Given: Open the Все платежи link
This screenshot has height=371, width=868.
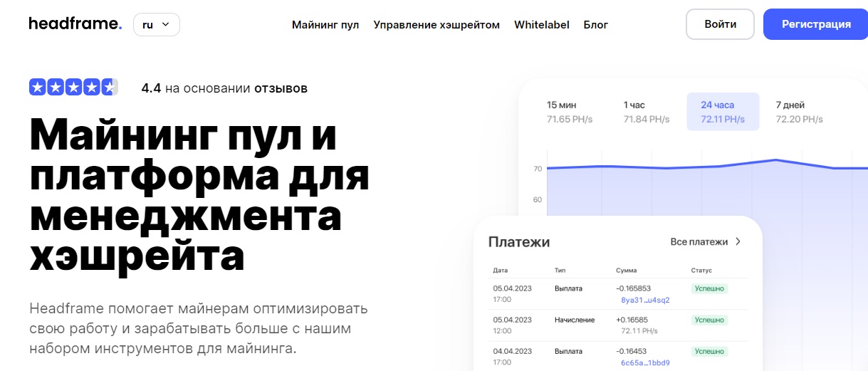Looking at the screenshot, I should 699,242.
